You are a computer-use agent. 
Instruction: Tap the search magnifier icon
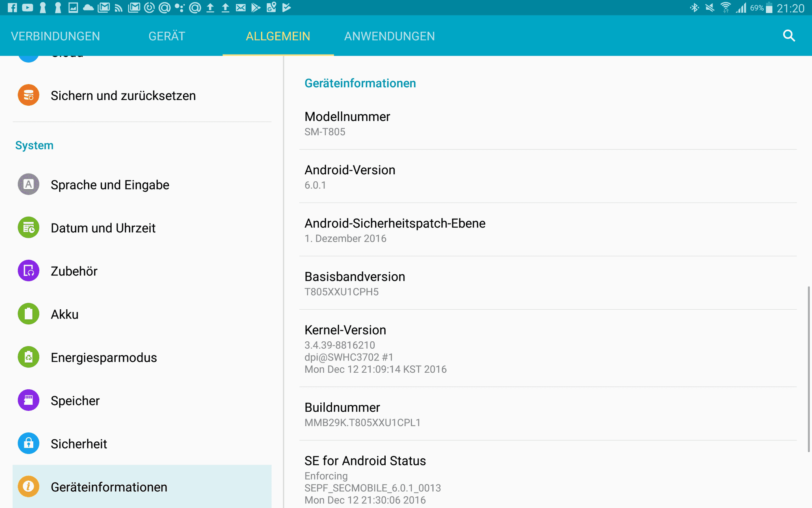tap(788, 36)
